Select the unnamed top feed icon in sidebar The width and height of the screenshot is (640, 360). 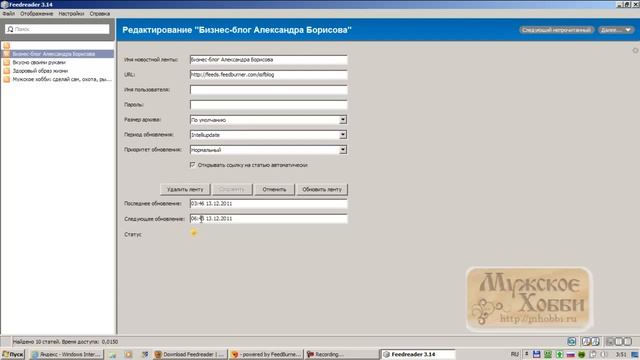(7, 45)
